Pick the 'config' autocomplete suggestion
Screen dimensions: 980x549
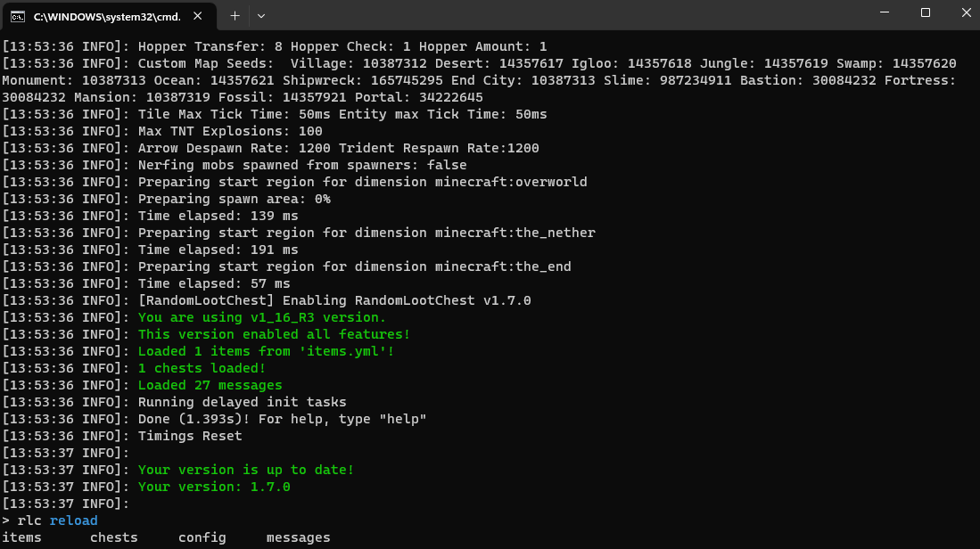coord(202,537)
